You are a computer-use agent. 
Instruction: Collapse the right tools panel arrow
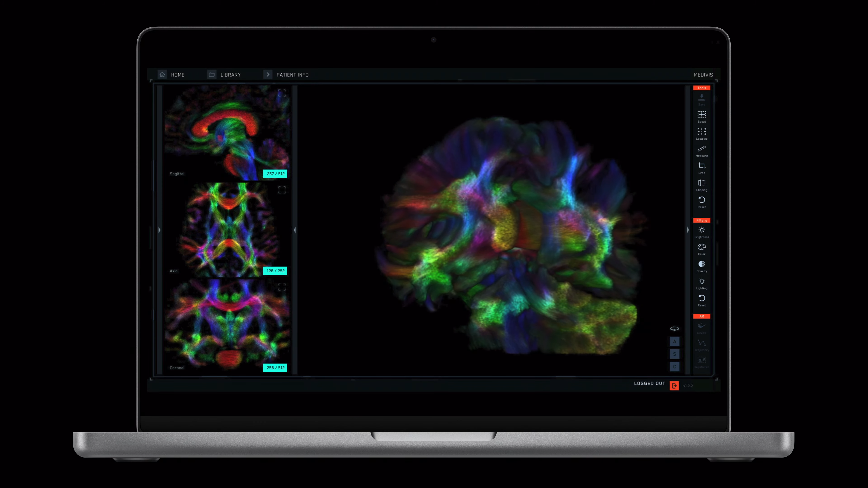point(688,230)
